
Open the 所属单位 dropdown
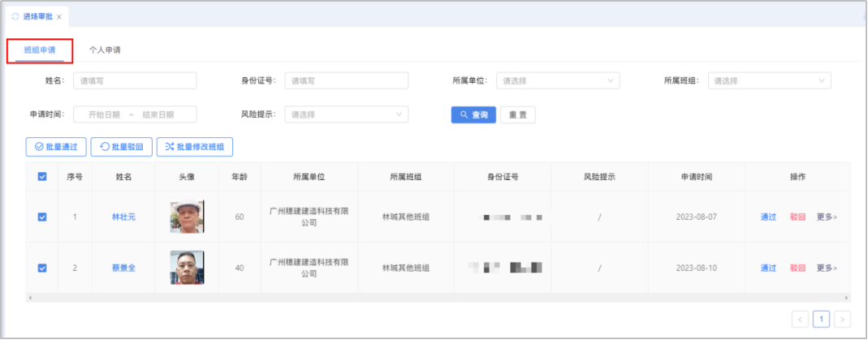tap(558, 80)
